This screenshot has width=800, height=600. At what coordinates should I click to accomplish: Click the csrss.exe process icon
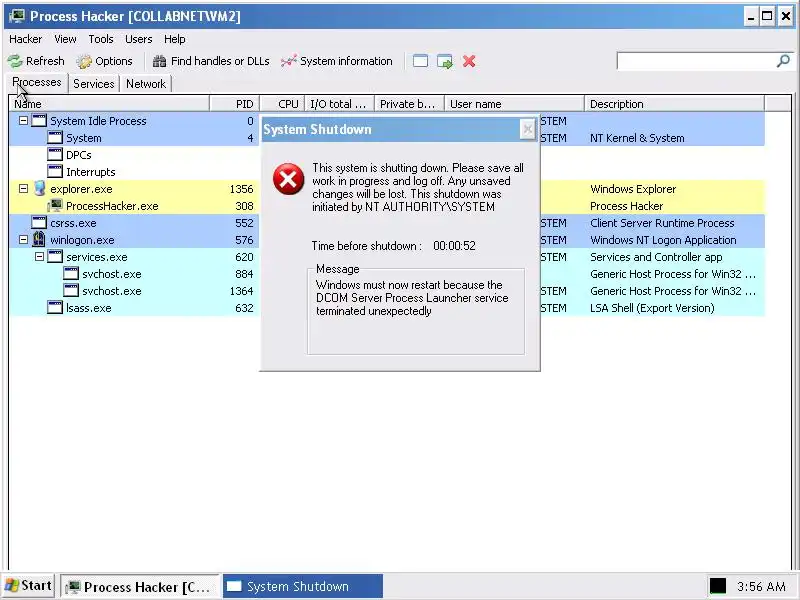click(39, 222)
